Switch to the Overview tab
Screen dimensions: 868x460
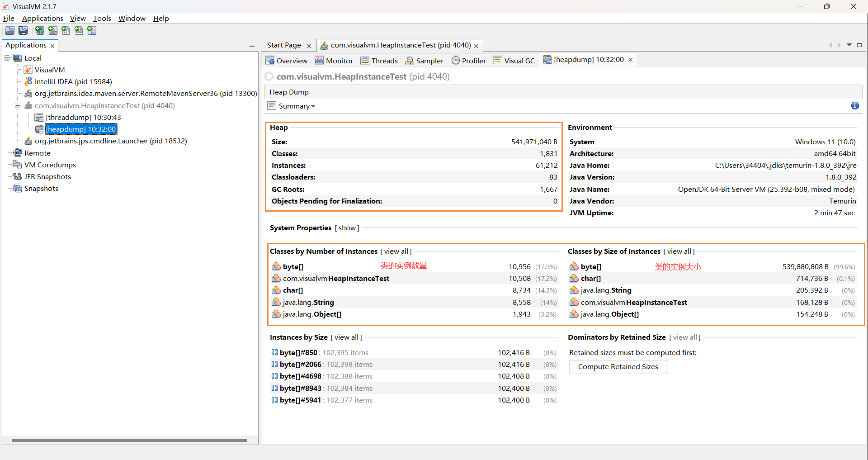tap(286, 61)
